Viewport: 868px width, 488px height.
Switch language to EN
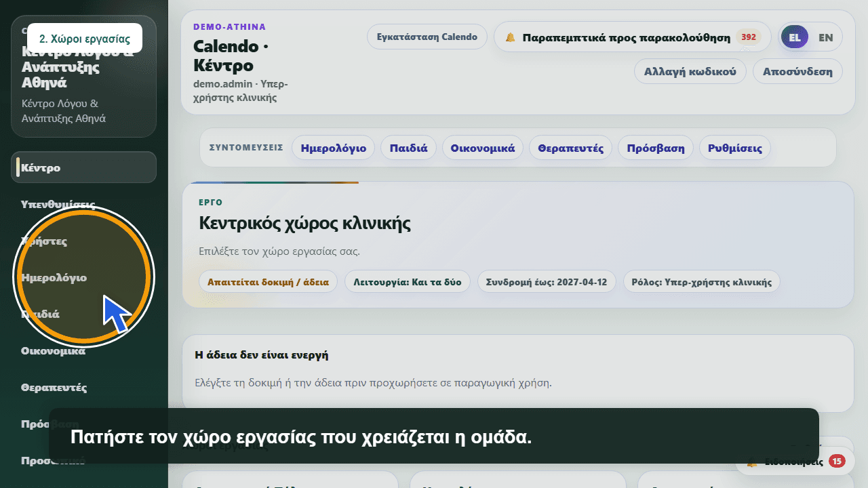826,37
